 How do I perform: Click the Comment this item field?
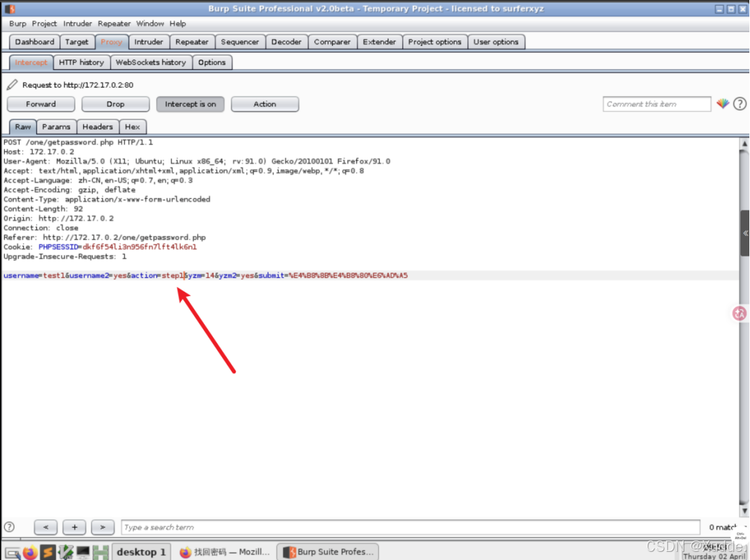click(x=657, y=104)
